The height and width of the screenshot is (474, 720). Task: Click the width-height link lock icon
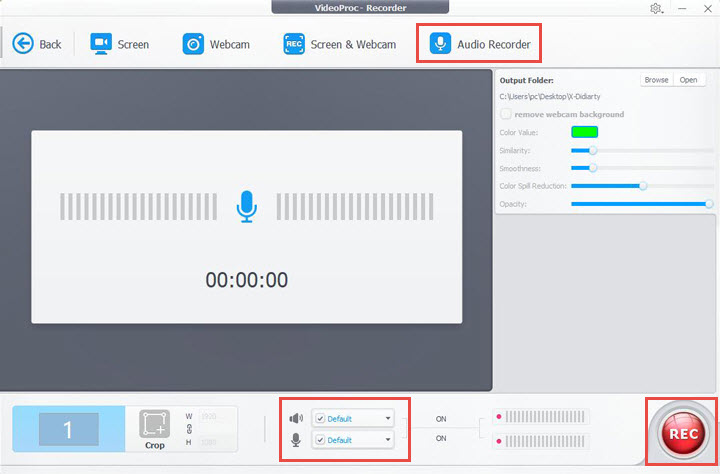pos(189,429)
